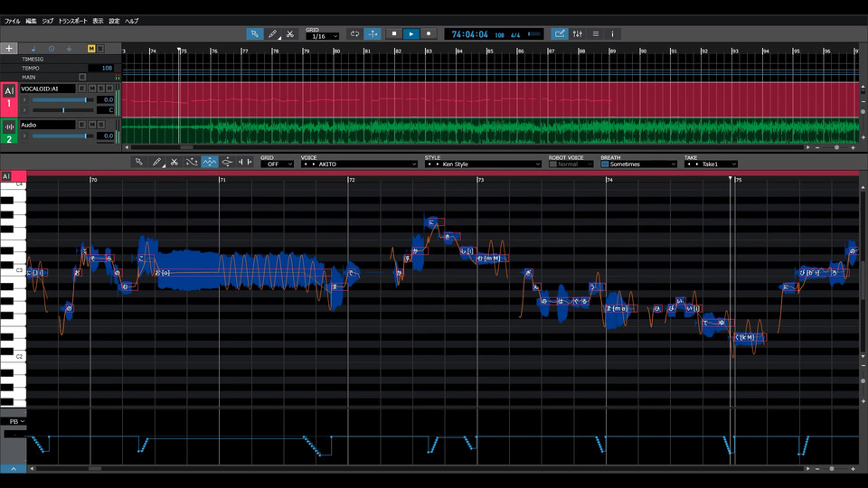Toggle loop playback button
This screenshot has height=488, width=868.
354,33
